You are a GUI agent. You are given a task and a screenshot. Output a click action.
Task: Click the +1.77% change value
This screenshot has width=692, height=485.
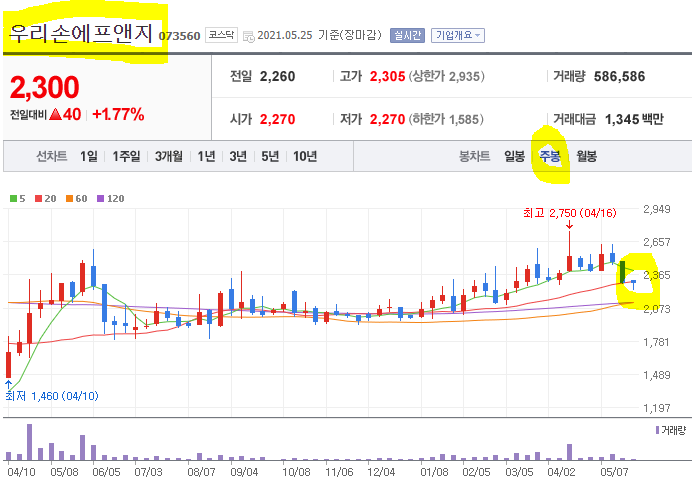click(118, 115)
